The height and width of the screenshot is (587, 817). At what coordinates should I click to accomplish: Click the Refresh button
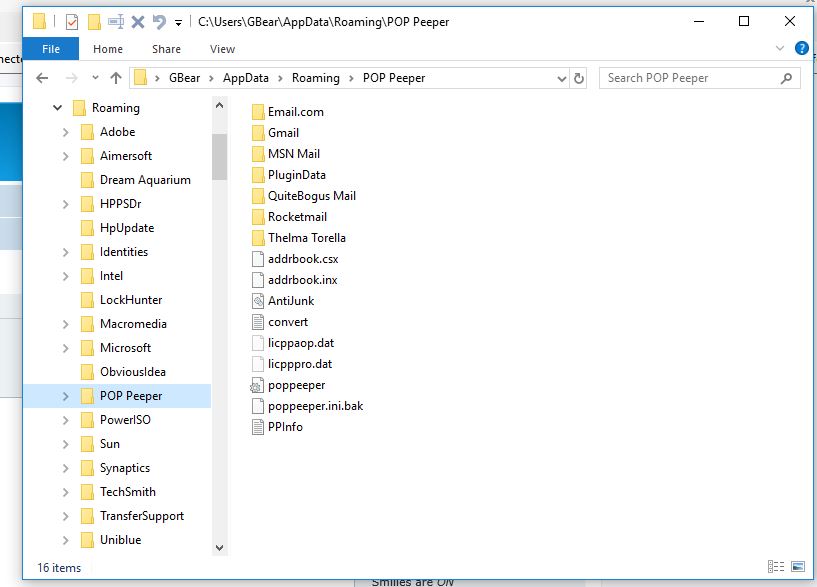tap(578, 78)
